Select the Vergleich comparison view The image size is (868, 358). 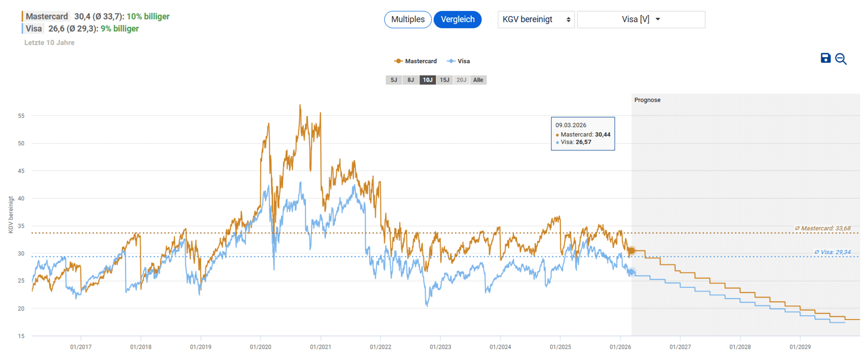[457, 19]
